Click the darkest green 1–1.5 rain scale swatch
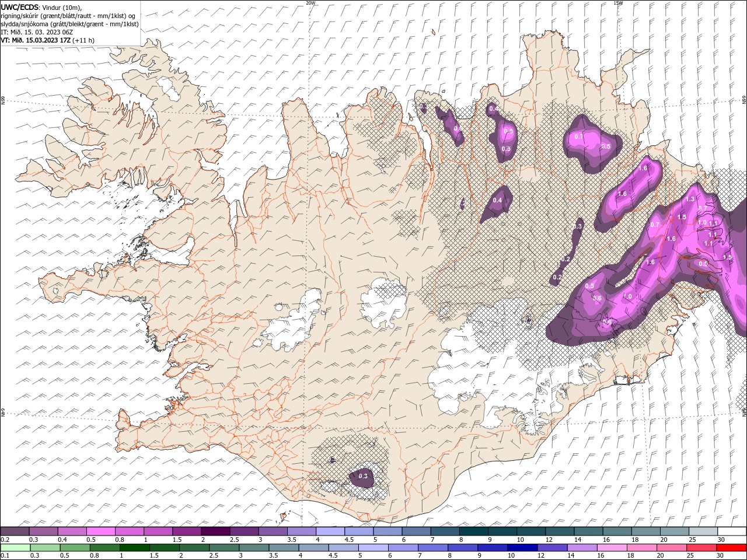Screen dimensions: 747x560 134,547
